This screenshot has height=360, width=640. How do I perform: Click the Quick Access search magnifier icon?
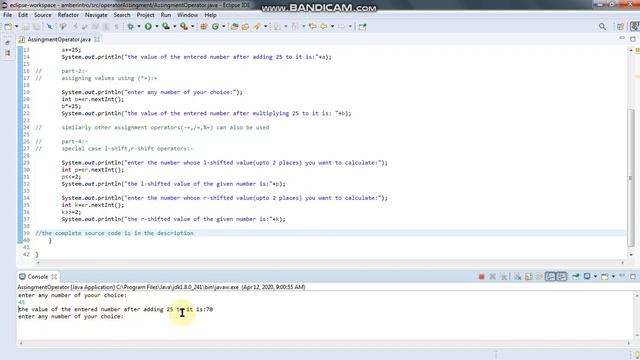pyautogui.click(x=602, y=27)
